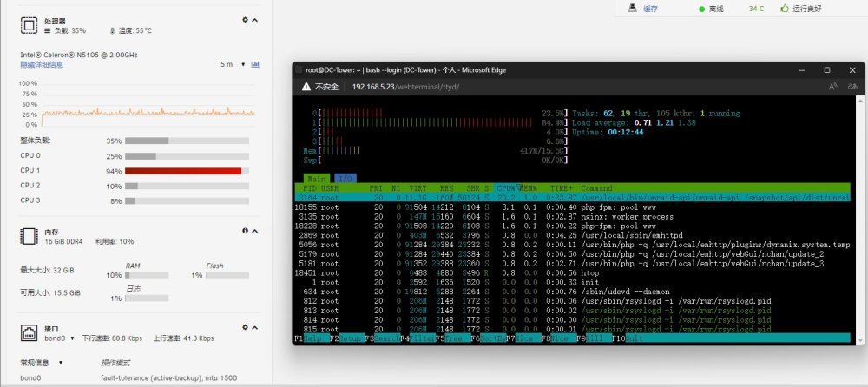The height and width of the screenshot is (387, 868).
Task: Minimize the Edge terminal window
Action: [801, 70]
